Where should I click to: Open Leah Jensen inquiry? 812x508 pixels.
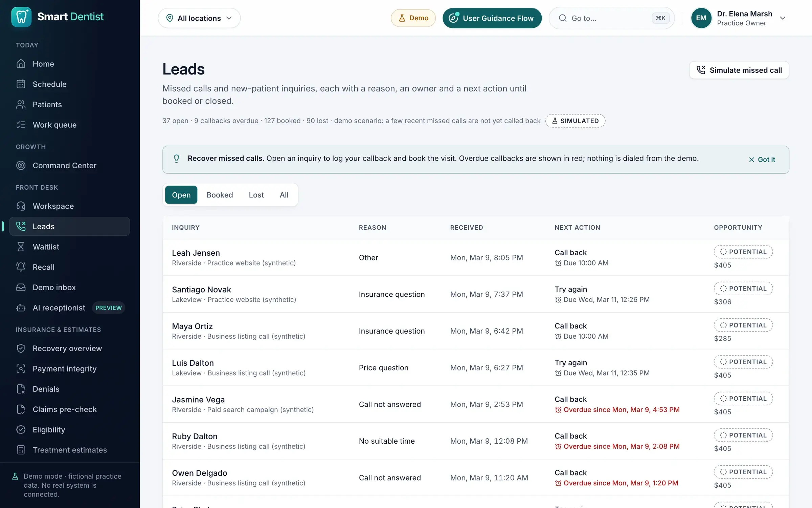[476, 257]
